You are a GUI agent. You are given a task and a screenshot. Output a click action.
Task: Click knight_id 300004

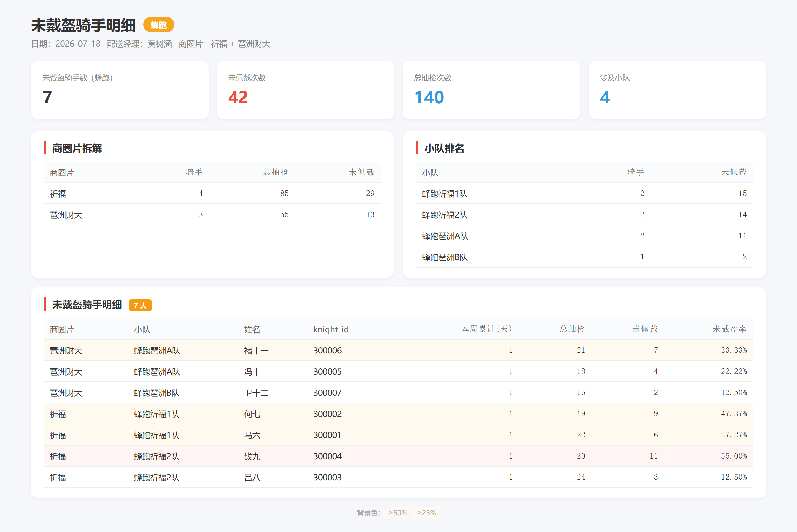pyautogui.click(x=327, y=456)
